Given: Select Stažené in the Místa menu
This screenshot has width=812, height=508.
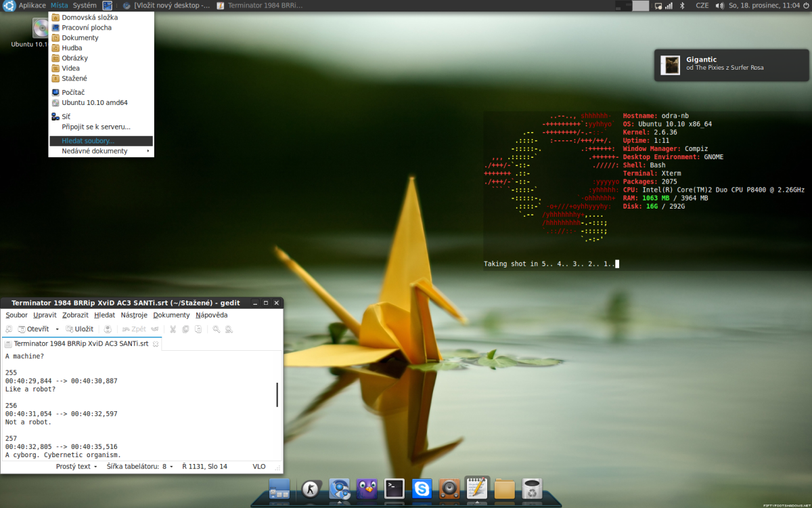Looking at the screenshot, I should point(101,79).
